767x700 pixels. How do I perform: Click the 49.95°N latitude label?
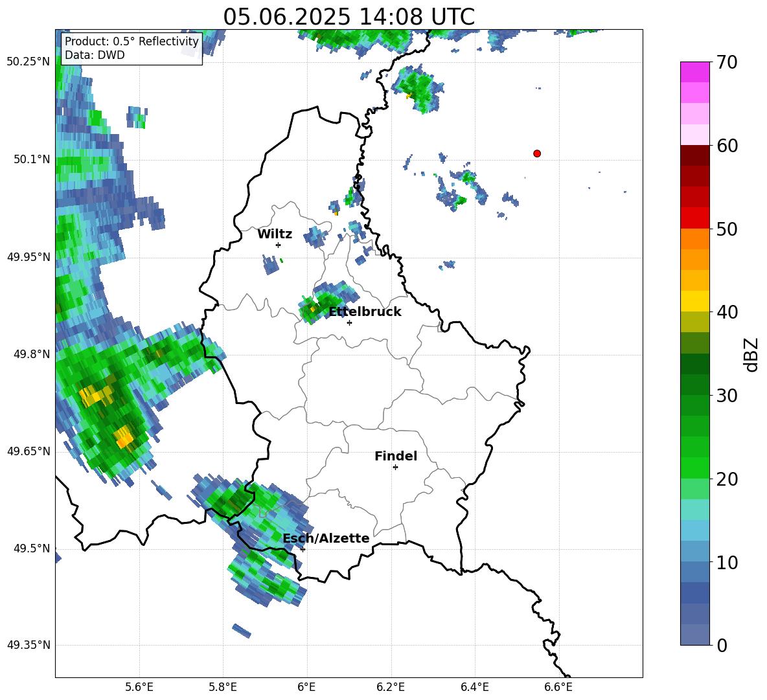(x=29, y=256)
